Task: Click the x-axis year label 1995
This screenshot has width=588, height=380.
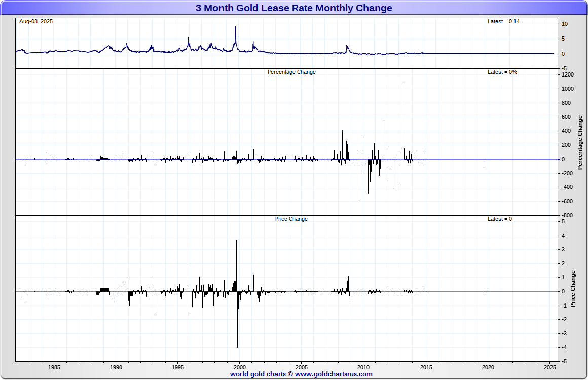Action: click(178, 368)
